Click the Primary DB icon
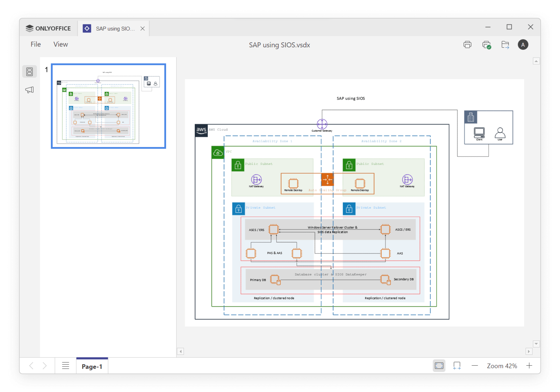The width and height of the screenshot is (560, 392). 275,279
